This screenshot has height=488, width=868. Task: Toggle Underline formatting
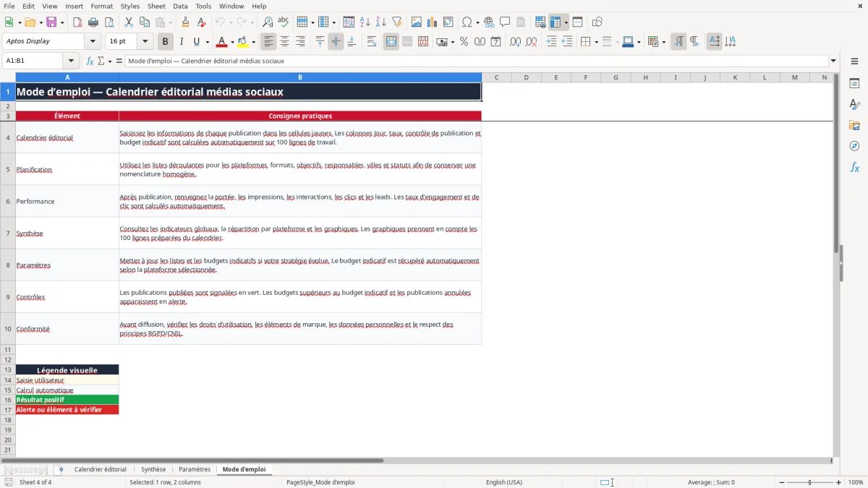coord(197,42)
